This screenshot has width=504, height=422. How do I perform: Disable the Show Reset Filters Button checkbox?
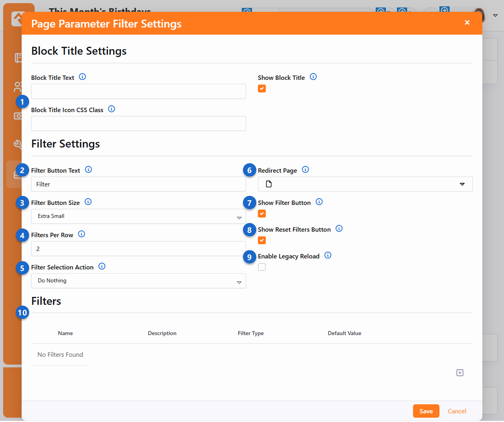[x=262, y=241]
